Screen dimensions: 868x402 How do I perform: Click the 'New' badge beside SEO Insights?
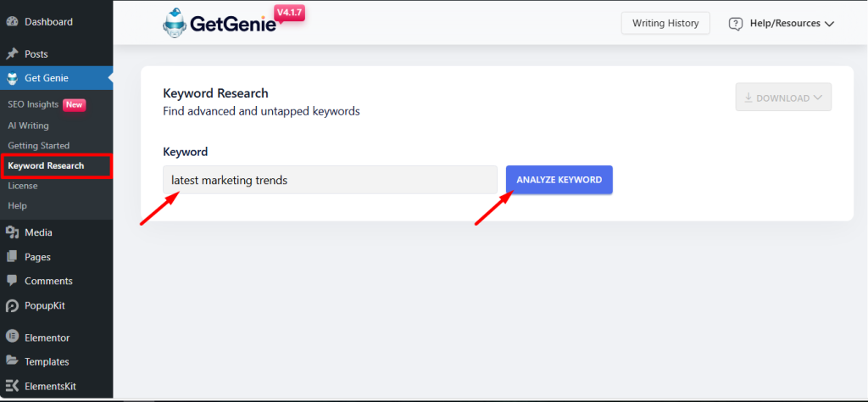[75, 104]
